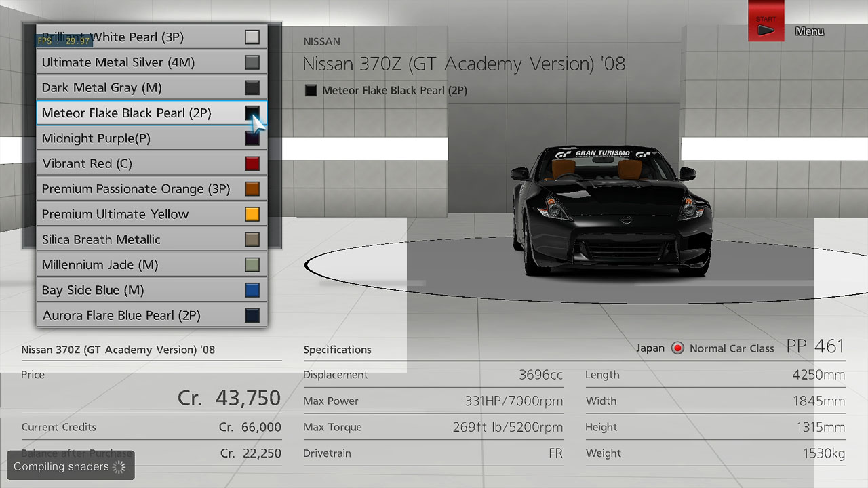Click the max torque value '269ft-lb/5200rpm'
This screenshot has width=868, height=488.
(x=508, y=427)
